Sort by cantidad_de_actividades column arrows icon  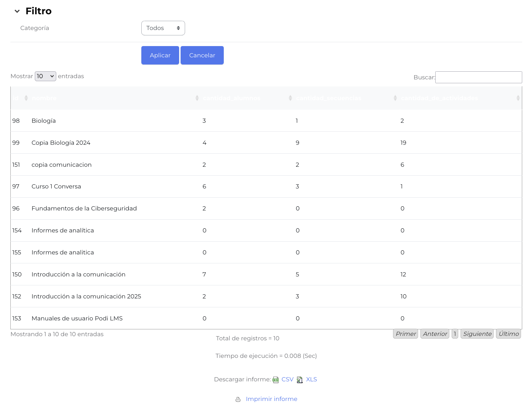[x=518, y=98]
